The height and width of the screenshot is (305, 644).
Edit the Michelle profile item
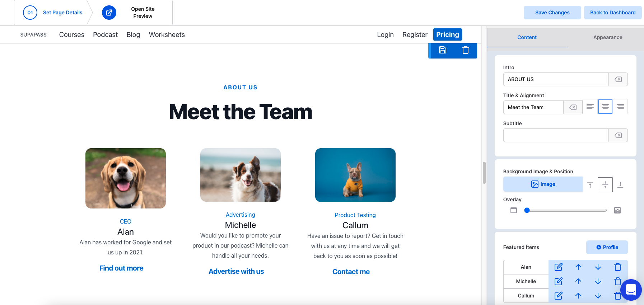[559, 281]
